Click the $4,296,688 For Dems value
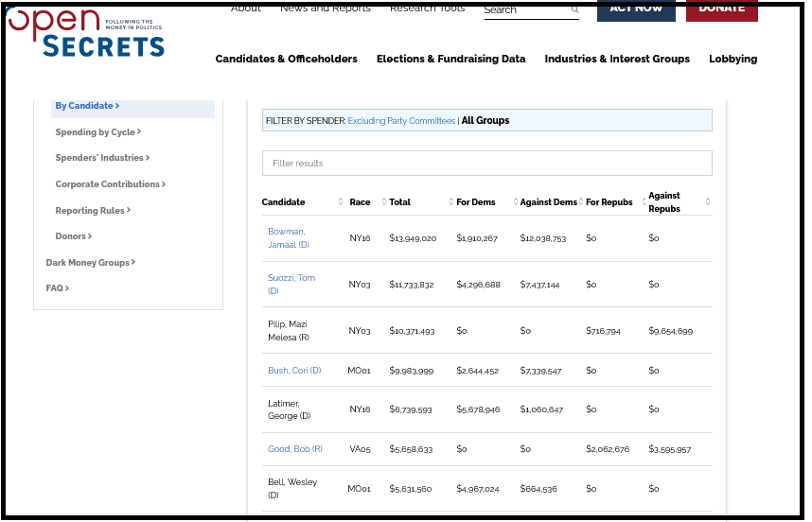The height and width of the screenshot is (522, 812). (478, 285)
